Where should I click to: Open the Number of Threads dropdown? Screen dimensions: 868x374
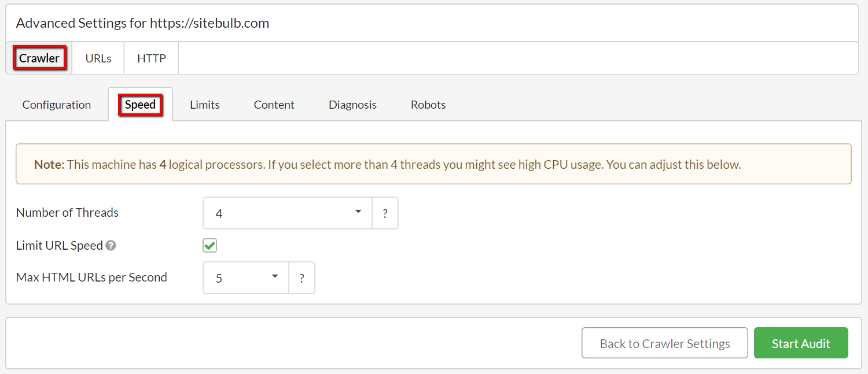[287, 213]
